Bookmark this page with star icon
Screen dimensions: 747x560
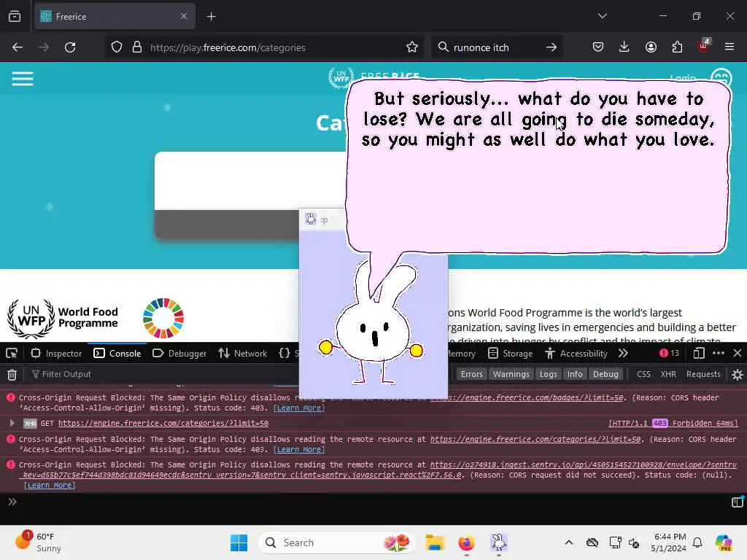(412, 47)
